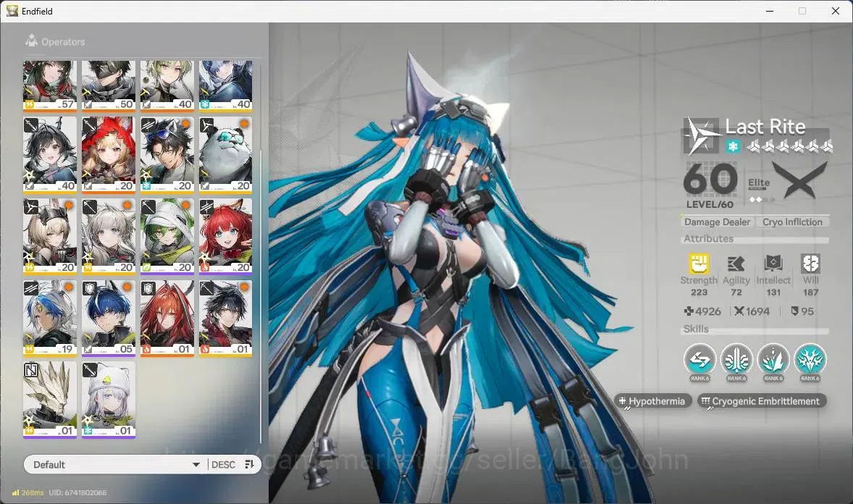Click the operator list scrollbar
The height and width of the screenshot is (504, 853).
click(261, 297)
